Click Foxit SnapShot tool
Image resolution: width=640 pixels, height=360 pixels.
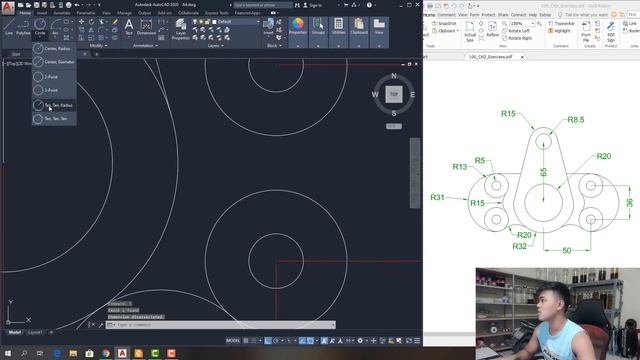tap(444, 24)
